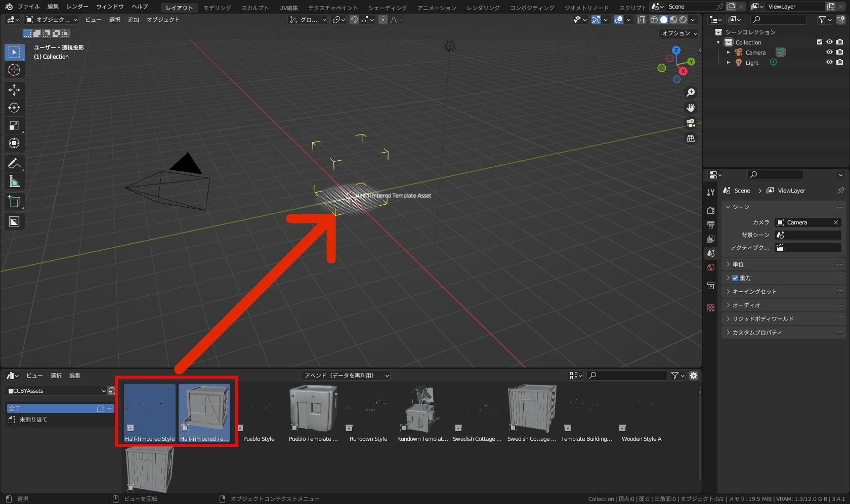Viewport: 850px width, 504px height.
Task: Toggle camera view via the navigation gizmo camera icon
Action: pos(691,122)
